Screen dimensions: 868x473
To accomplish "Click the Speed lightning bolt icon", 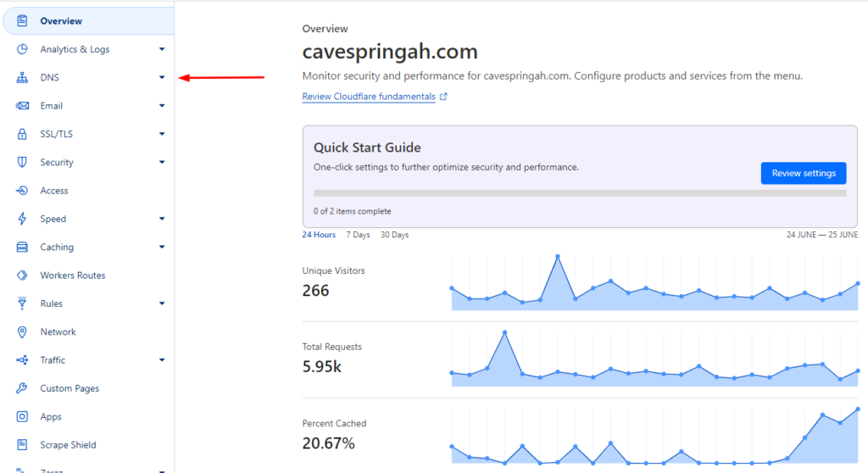I will 22,219.
